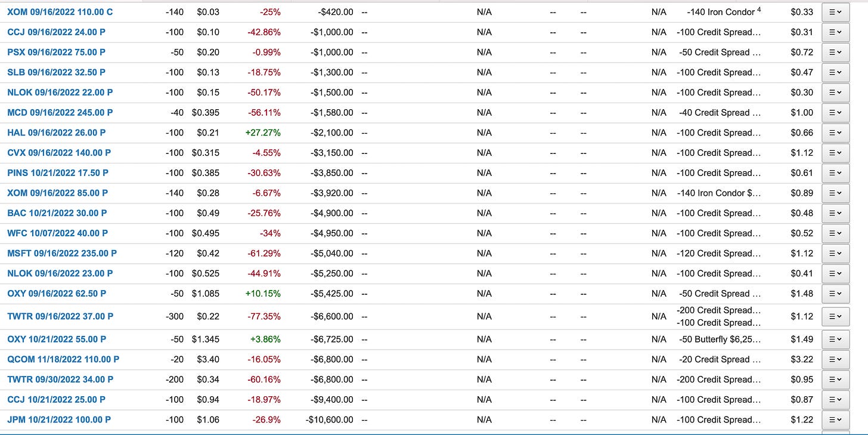The height and width of the screenshot is (435, 868).
Task: Open TWTR 09/16/2022 37.00 P position link
Action: (60, 316)
